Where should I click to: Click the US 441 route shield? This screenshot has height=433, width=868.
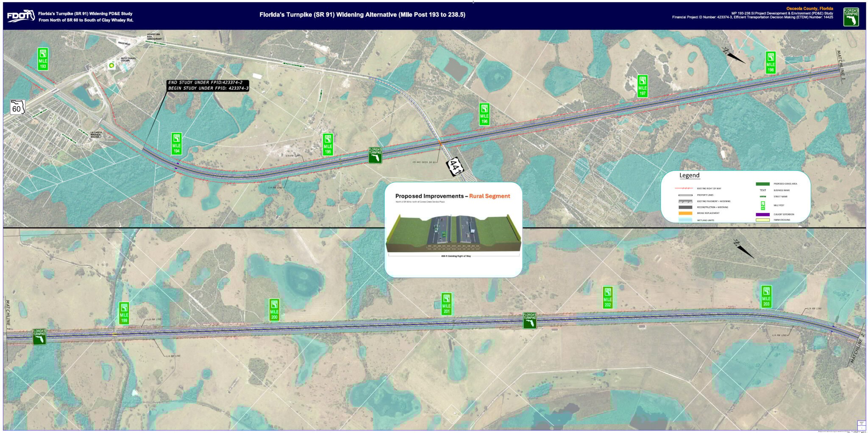coord(455,164)
